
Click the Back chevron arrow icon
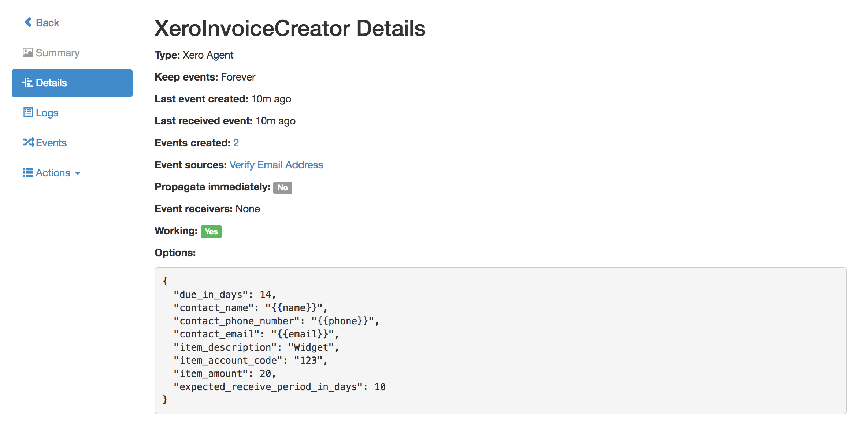click(28, 22)
